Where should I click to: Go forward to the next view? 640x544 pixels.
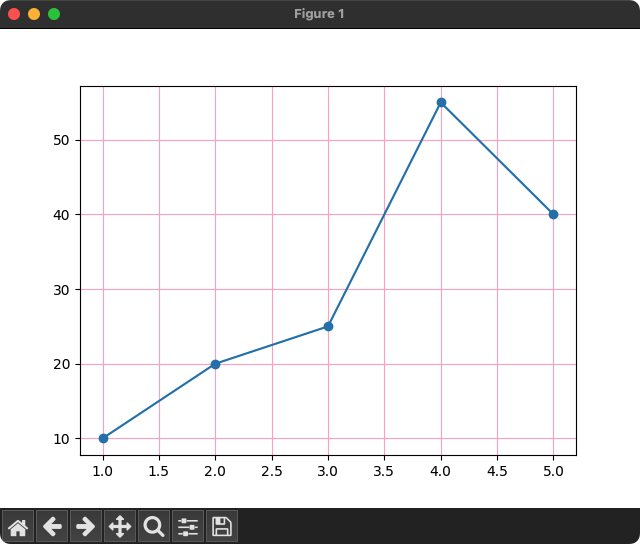point(86,526)
